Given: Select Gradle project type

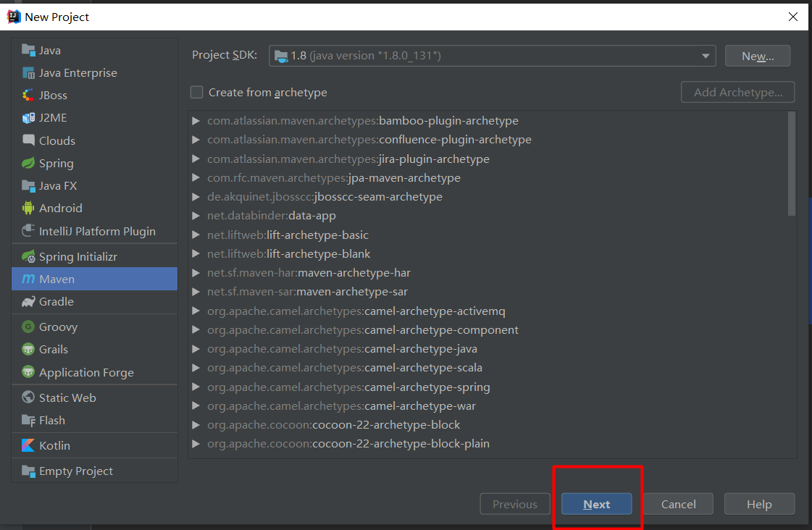Looking at the screenshot, I should click(x=94, y=301).
